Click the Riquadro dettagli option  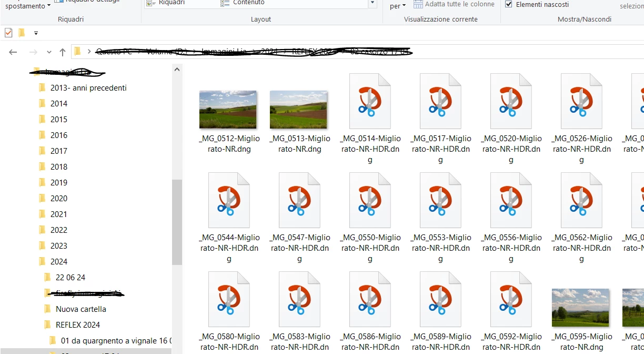point(87,1)
